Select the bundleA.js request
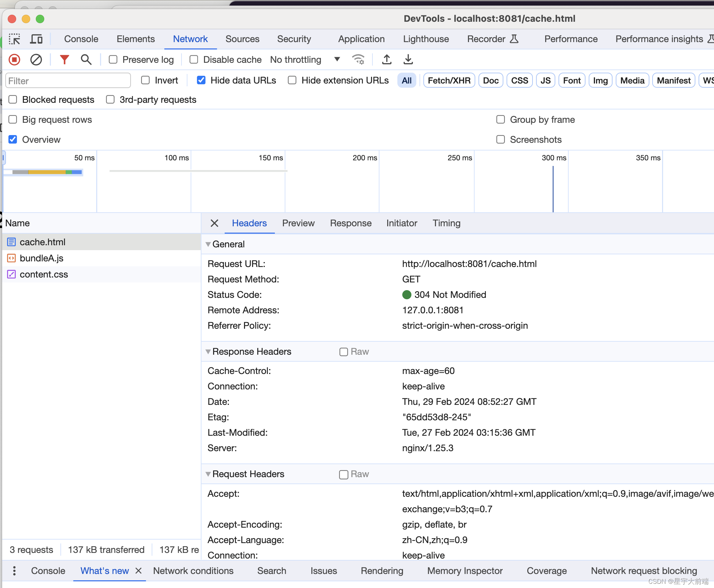The height and width of the screenshot is (588, 714). [x=42, y=257]
